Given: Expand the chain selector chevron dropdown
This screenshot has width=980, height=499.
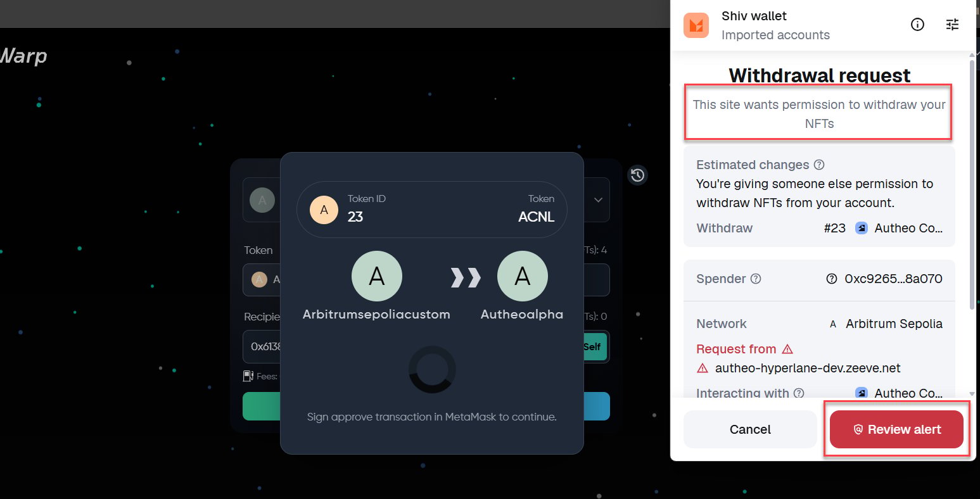Looking at the screenshot, I should pyautogui.click(x=598, y=200).
